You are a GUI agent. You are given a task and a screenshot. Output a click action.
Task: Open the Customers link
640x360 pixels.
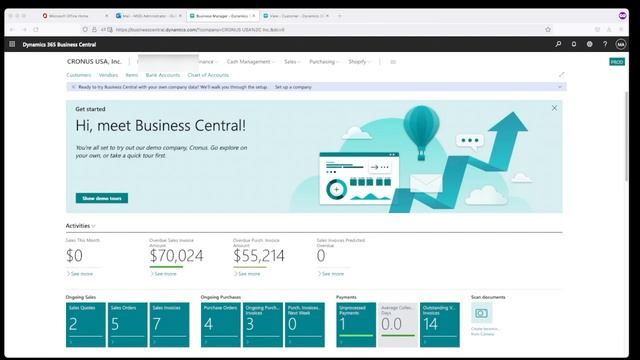coord(79,75)
